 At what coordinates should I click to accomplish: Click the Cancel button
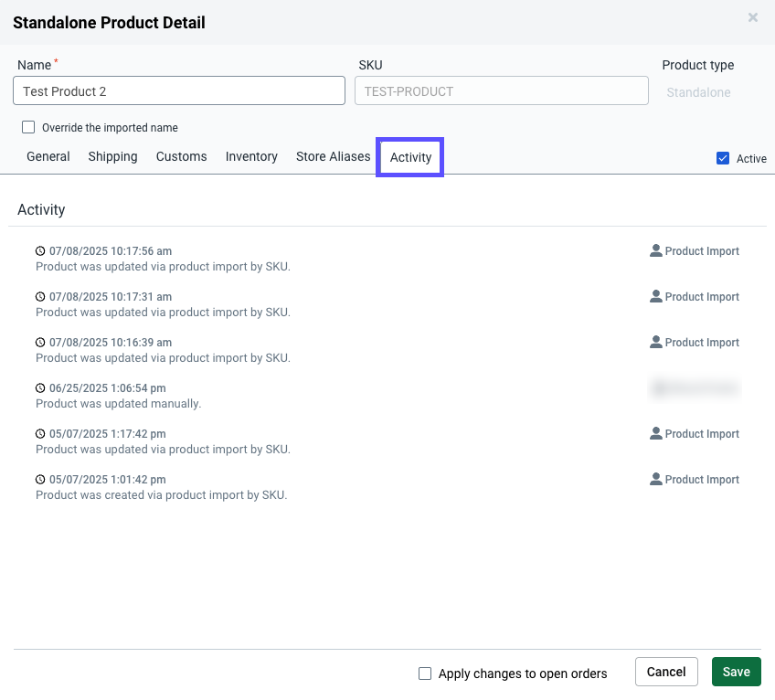pyautogui.click(x=666, y=671)
